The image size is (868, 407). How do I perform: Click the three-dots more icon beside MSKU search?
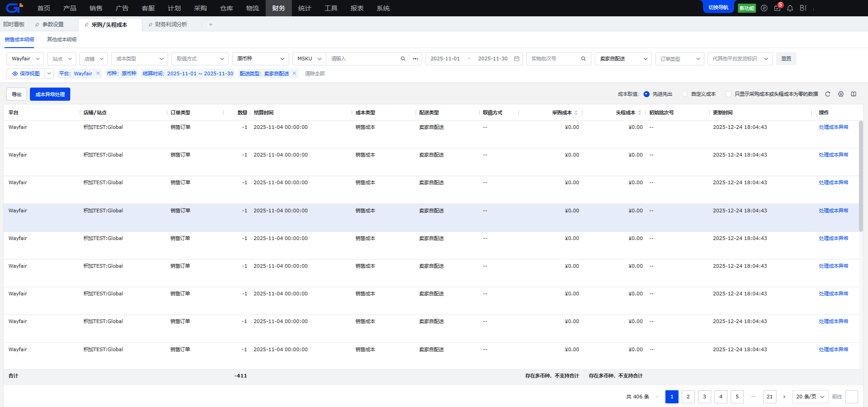point(415,59)
